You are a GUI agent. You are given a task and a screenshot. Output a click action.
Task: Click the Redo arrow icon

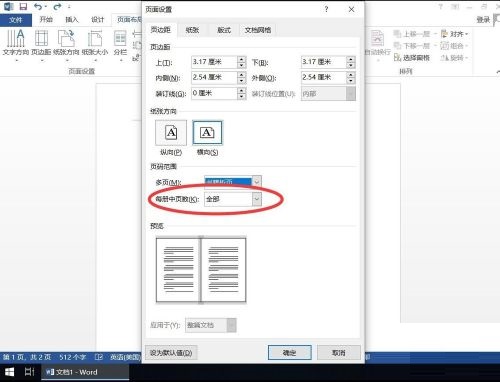click(57, 6)
